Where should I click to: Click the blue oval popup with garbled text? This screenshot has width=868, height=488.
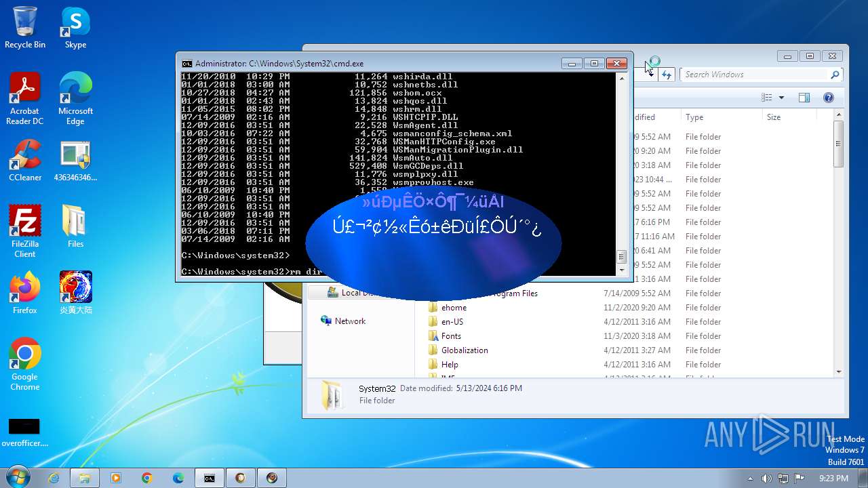click(x=434, y=243)
